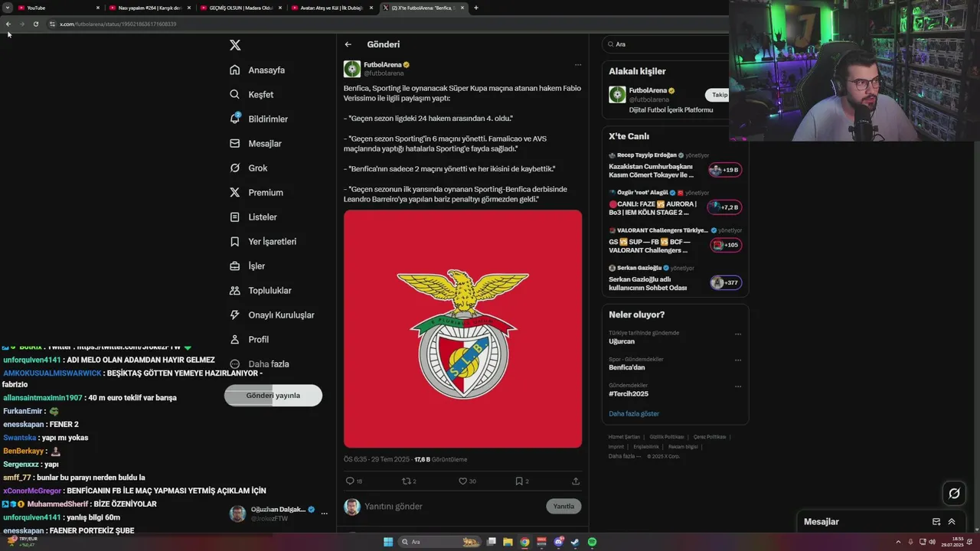Viewport: 980px width, 551px height.
Task: Click the Yanıtla button
Action: (x=563, y=506)
